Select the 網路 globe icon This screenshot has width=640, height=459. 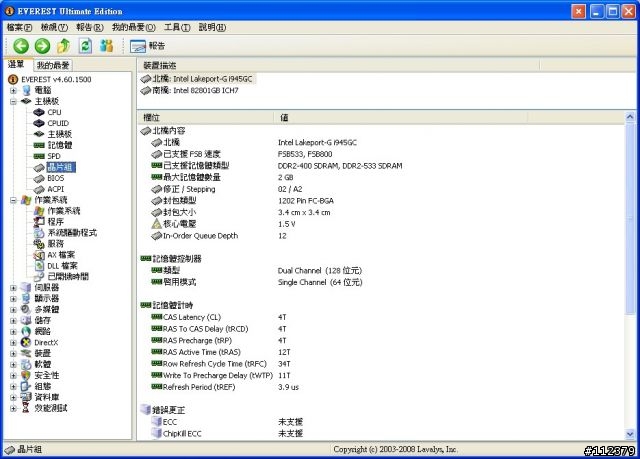(26, 331)
